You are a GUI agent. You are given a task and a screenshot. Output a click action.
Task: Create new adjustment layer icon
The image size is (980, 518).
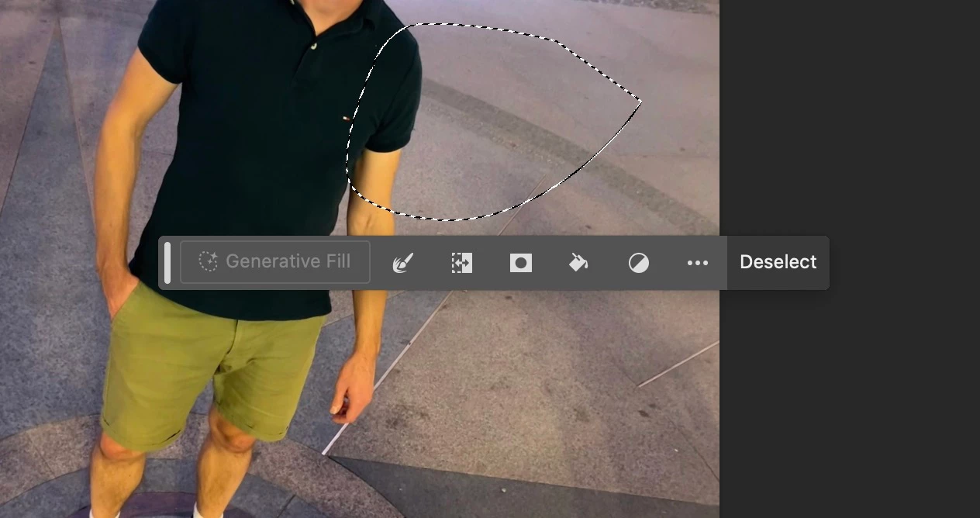click(x=639, y=264)
